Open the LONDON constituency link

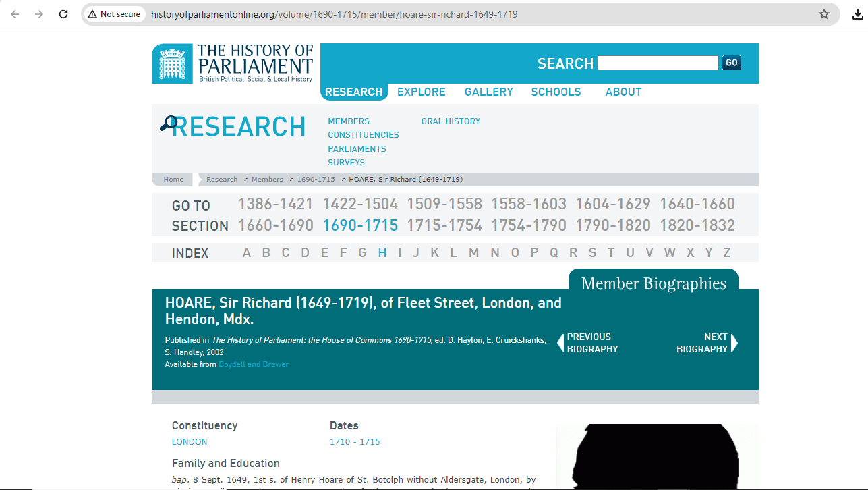pos(190,442)
